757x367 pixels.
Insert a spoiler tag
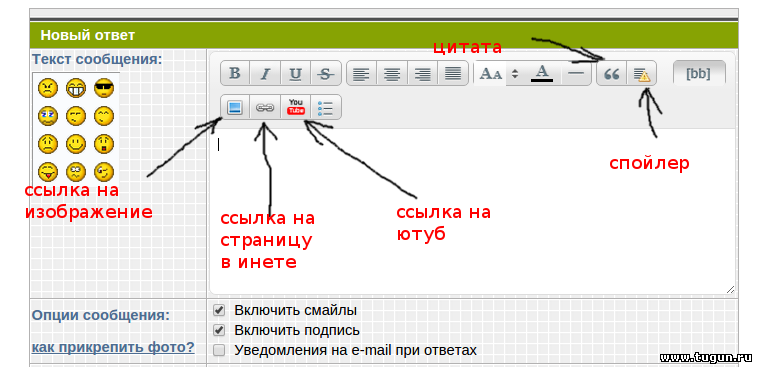coord(642,74)
